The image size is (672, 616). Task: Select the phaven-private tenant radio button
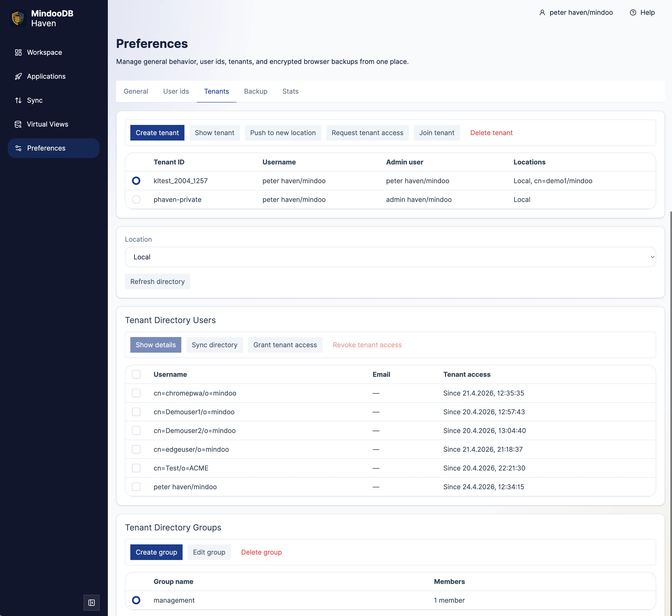(x=136, y=199)
